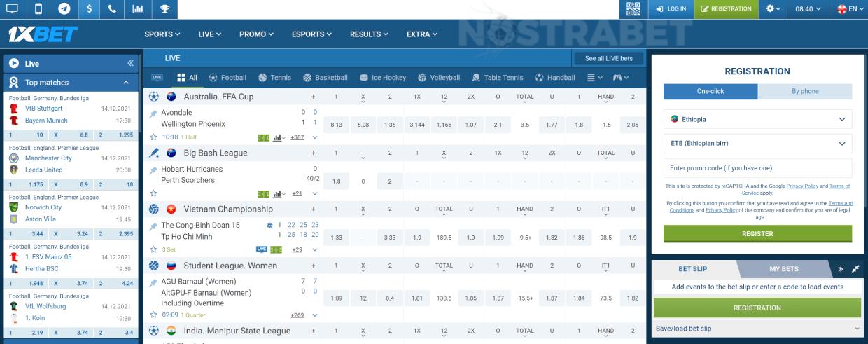Favorite the Hobart Hurricanes match star
This screenshot has width=868, height=344.
tap(153, 193)
